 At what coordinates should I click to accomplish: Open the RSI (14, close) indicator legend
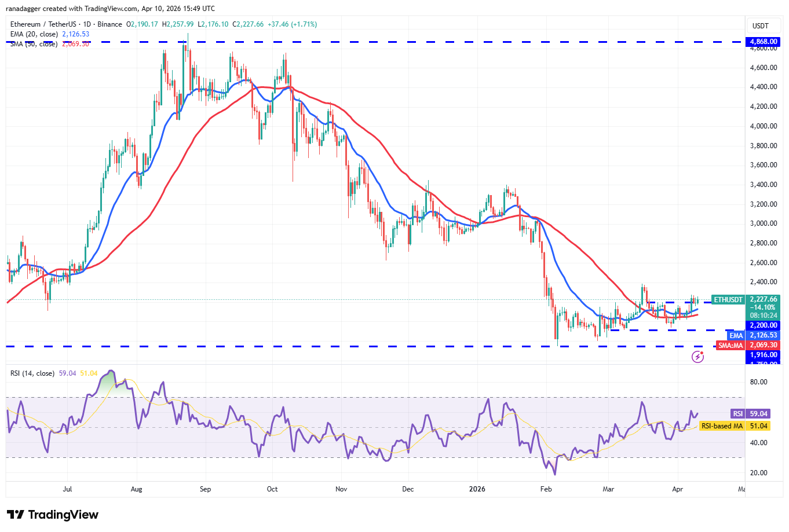[x=32, y=373]
